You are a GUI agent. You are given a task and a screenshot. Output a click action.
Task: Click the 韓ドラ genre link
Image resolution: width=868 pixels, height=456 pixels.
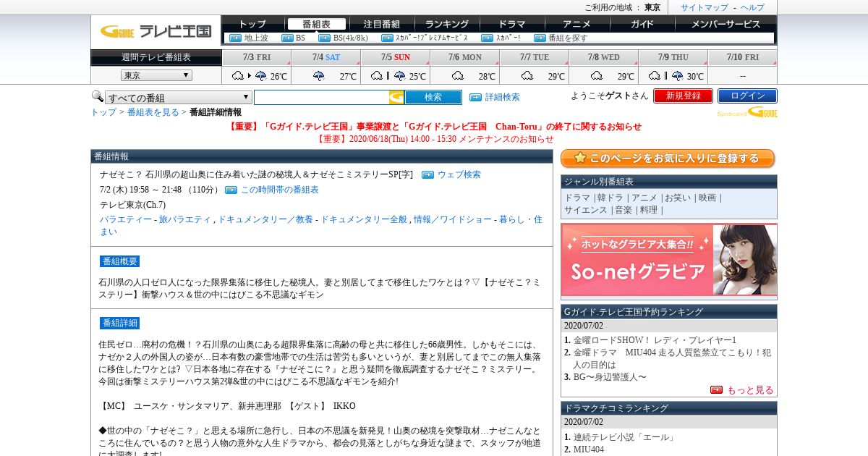pyautogui.click(x=610, y=198)
